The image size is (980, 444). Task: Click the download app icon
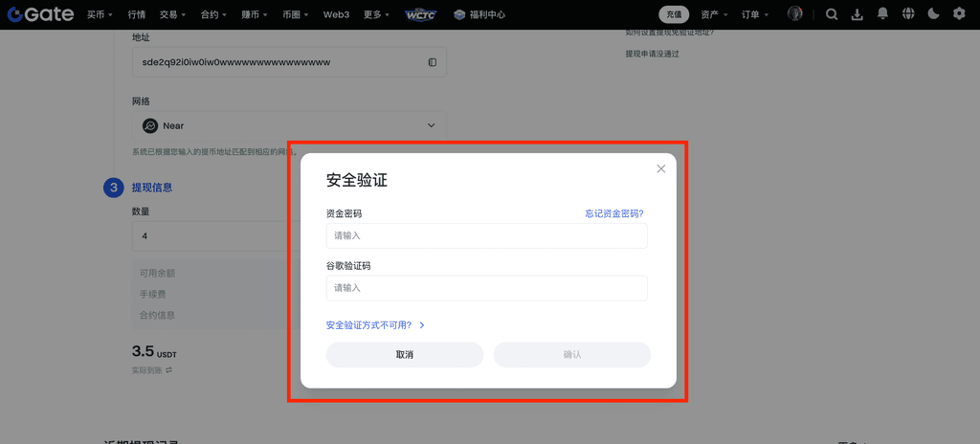pyautogui.click(x=857, y=14)
